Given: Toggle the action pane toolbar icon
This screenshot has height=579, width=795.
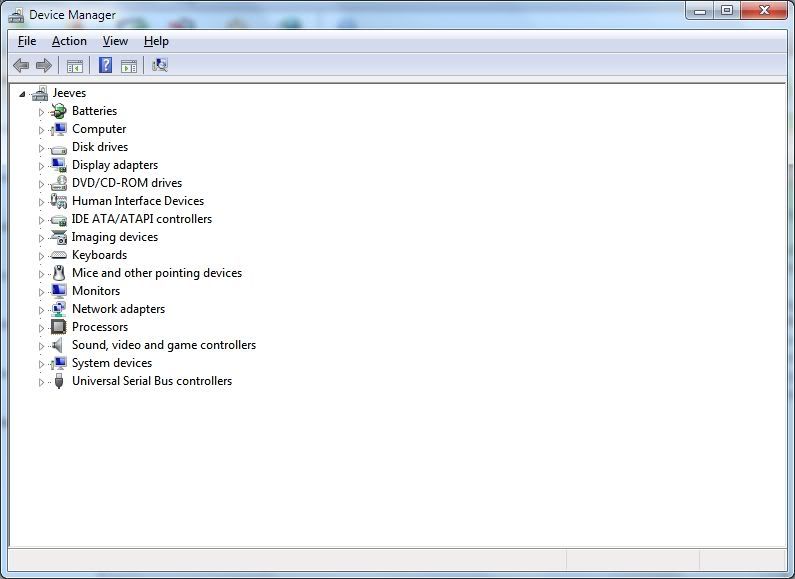Looking at the screenshot, I should [129, 65].
